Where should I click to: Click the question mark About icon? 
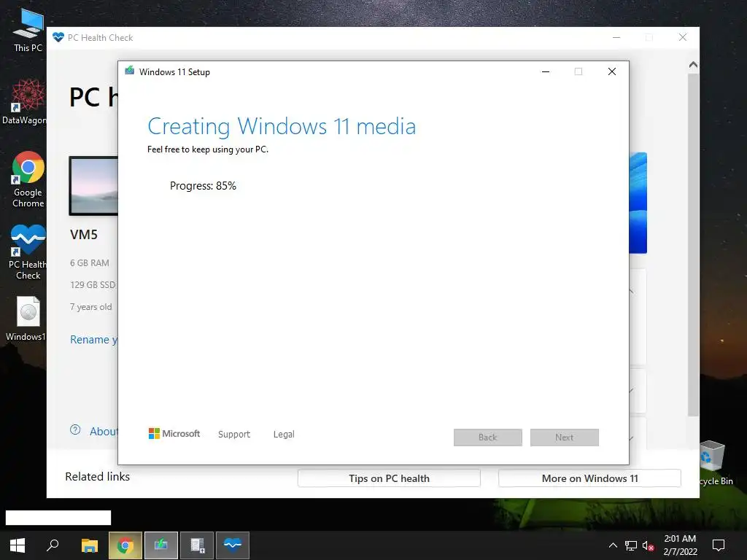75,430
